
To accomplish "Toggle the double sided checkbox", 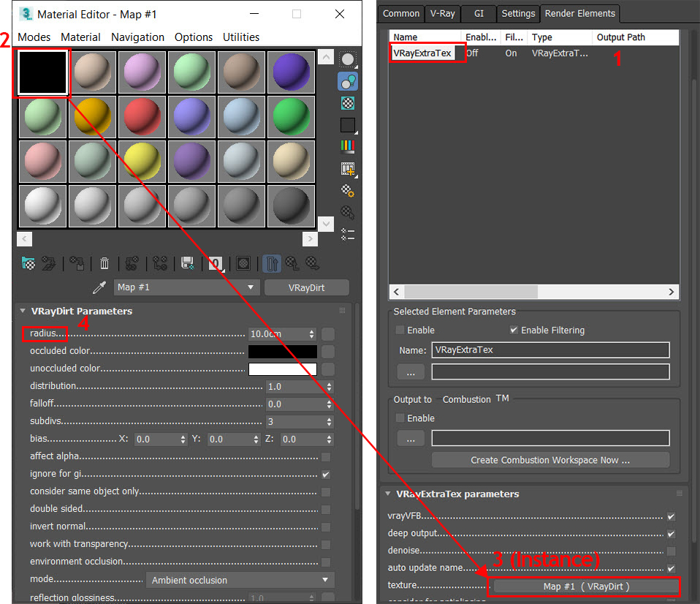I will [x=326, y=510].
